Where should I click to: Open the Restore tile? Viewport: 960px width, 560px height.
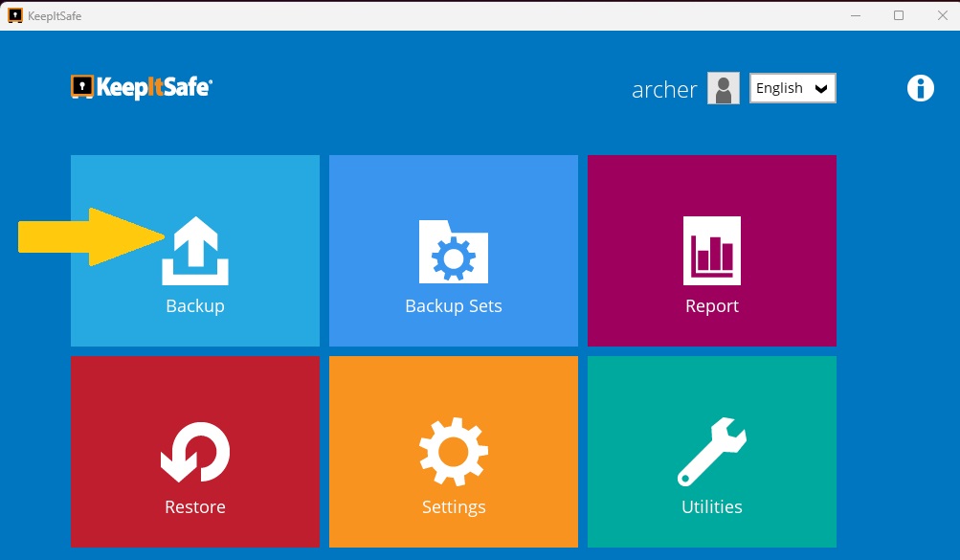pyautogui.click(x=194, y=452)
